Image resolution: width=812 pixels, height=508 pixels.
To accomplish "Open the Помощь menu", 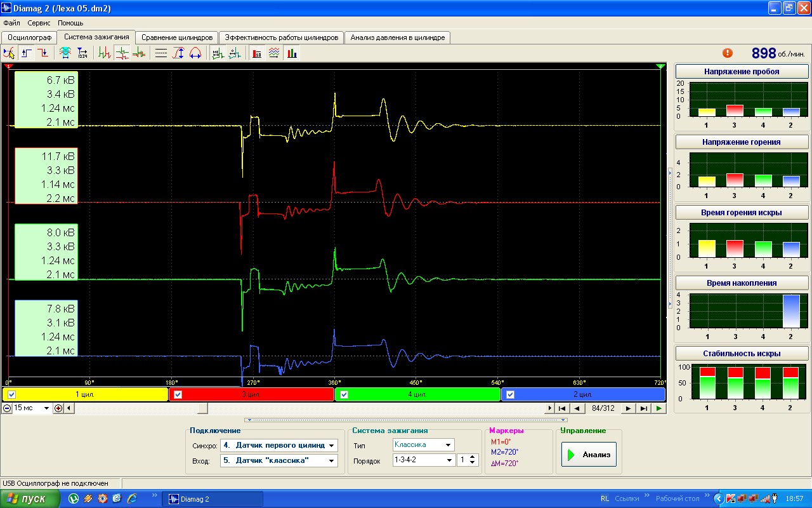I will tap(70, 23).
